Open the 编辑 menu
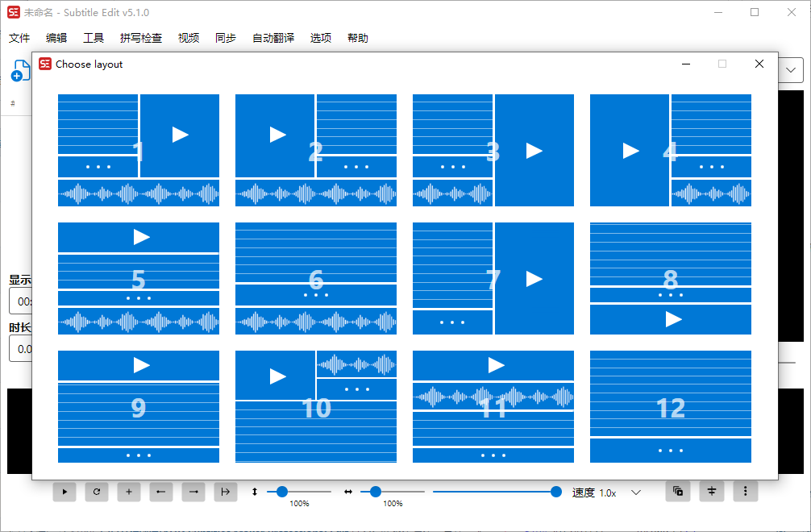 [x=56, y=38]
